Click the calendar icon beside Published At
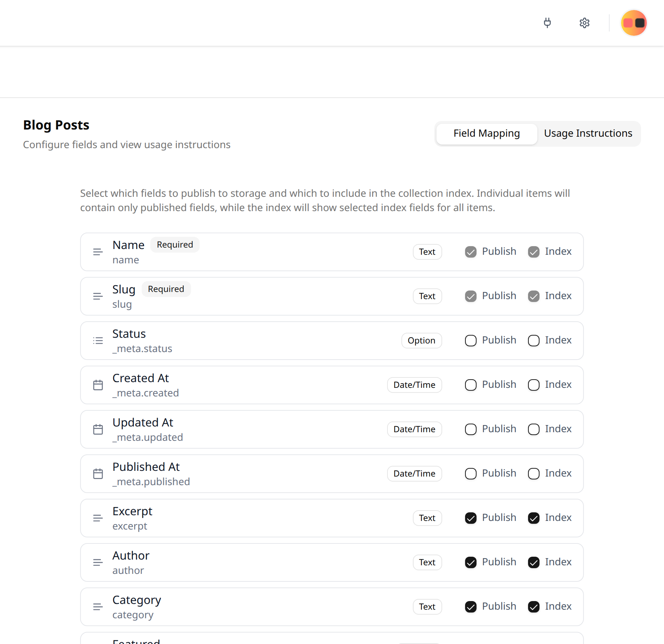The image size is (664, 644). (x=98, y=474)
